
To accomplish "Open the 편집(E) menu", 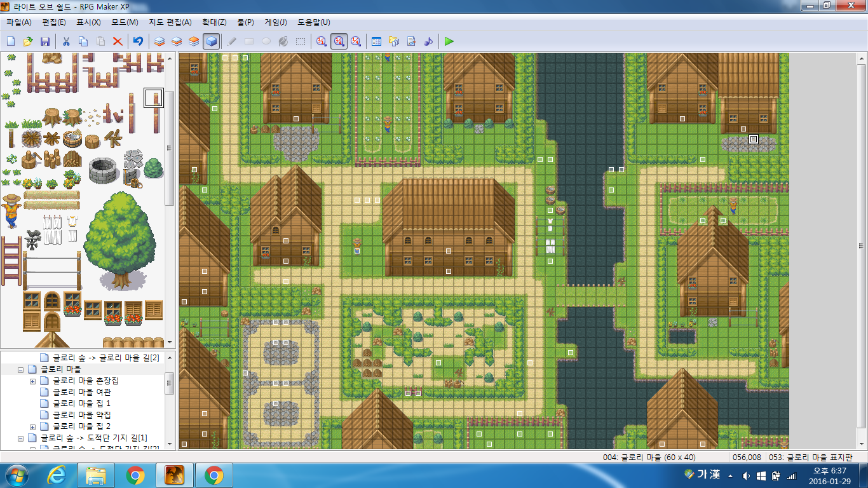I will coord(54,22).
